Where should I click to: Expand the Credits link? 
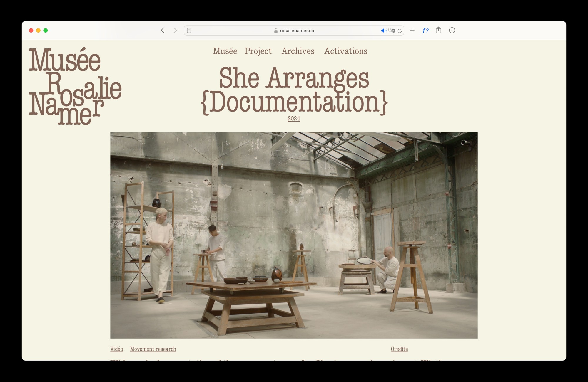[x=399, y=349]
